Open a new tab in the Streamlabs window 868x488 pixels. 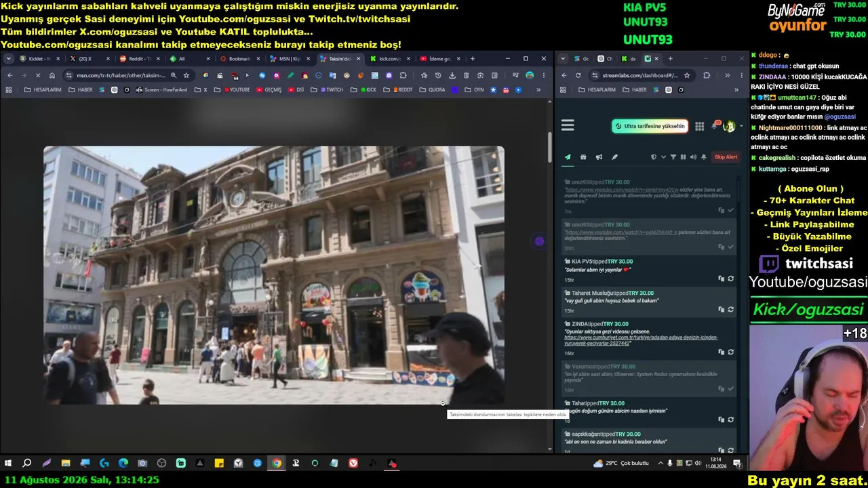(x=670, y=59)
